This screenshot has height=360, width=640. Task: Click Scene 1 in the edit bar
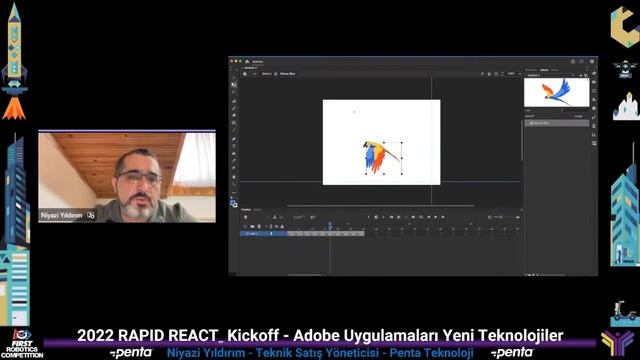pyautogui.click(x=267, y=74)
